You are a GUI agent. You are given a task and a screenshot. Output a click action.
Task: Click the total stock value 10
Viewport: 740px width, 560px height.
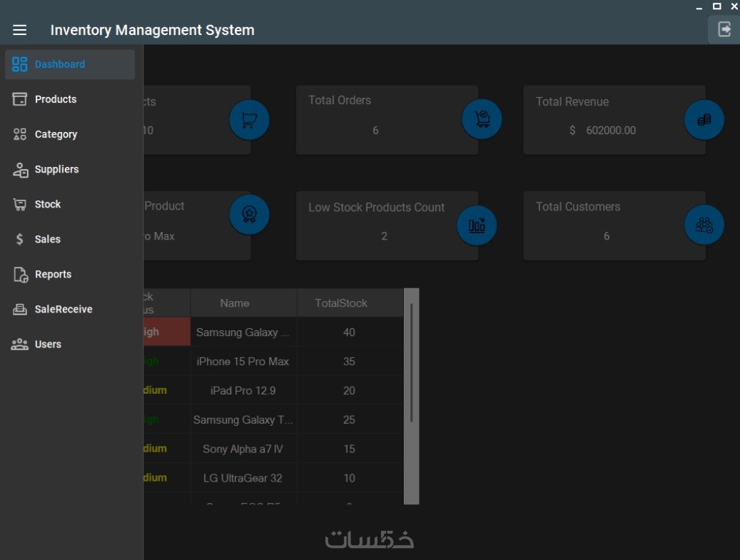[x=349, y=478]
